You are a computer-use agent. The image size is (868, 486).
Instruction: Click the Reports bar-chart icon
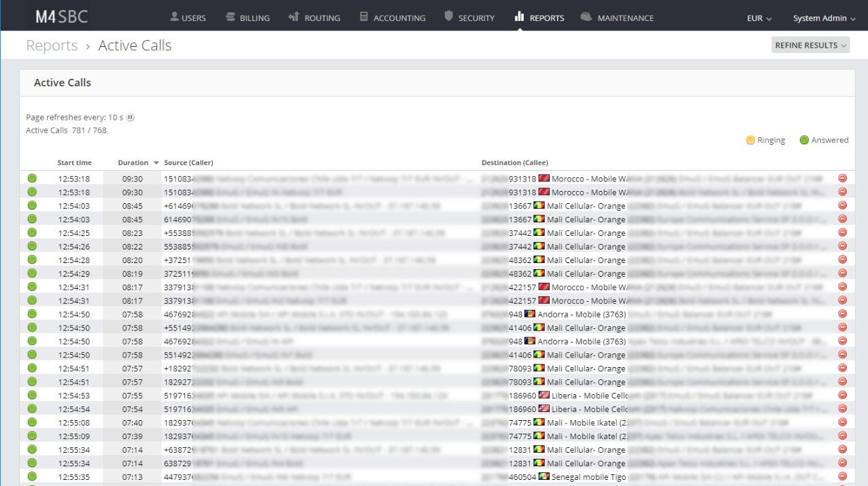519,18
